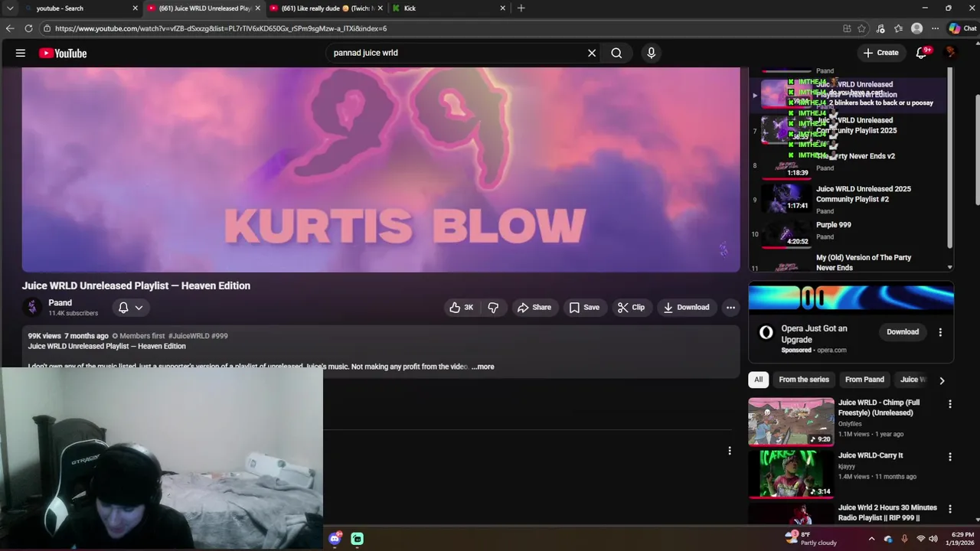Open the Copilot Chat button
980x551 pixels.
[962, 28]
